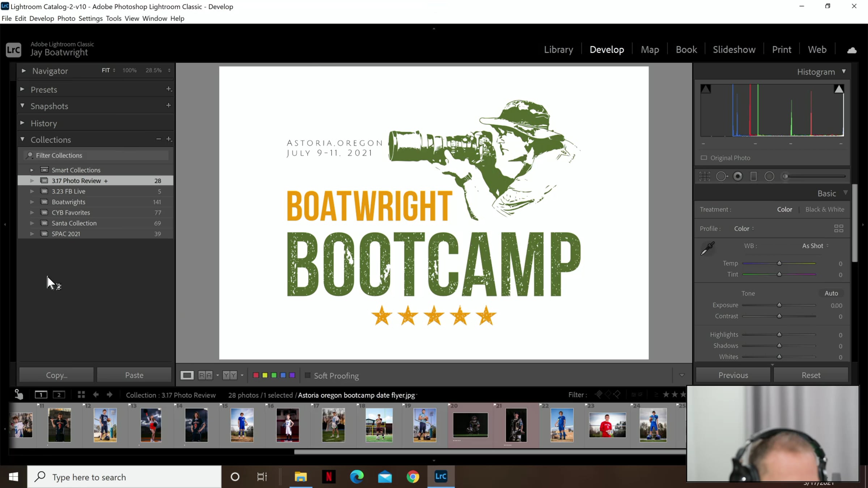This screenshot has width=868, height=488.
Task: Enable the Soft Proofing checkbox
Action: click(308, 376)
